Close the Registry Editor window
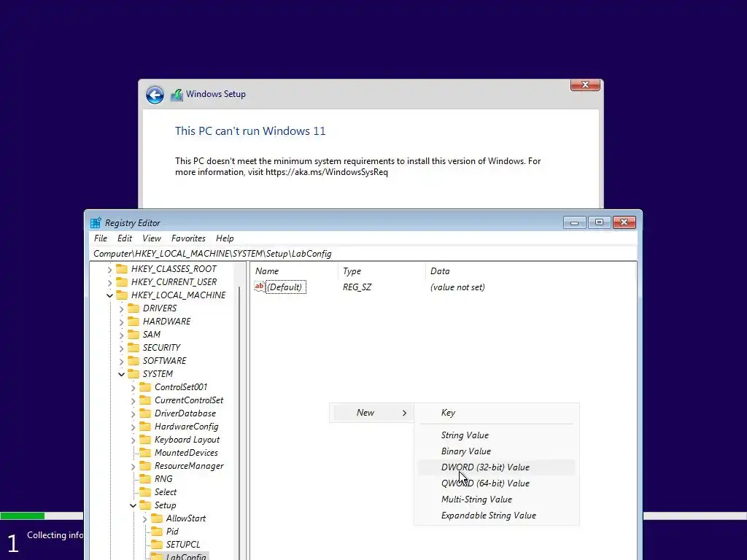This screenshot has width=747, height=560. pyautogui.click(x=624, y=222)
